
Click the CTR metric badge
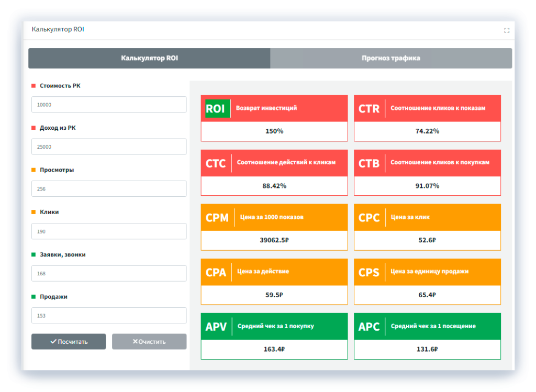pyautogui.click(x=369, y=108)
